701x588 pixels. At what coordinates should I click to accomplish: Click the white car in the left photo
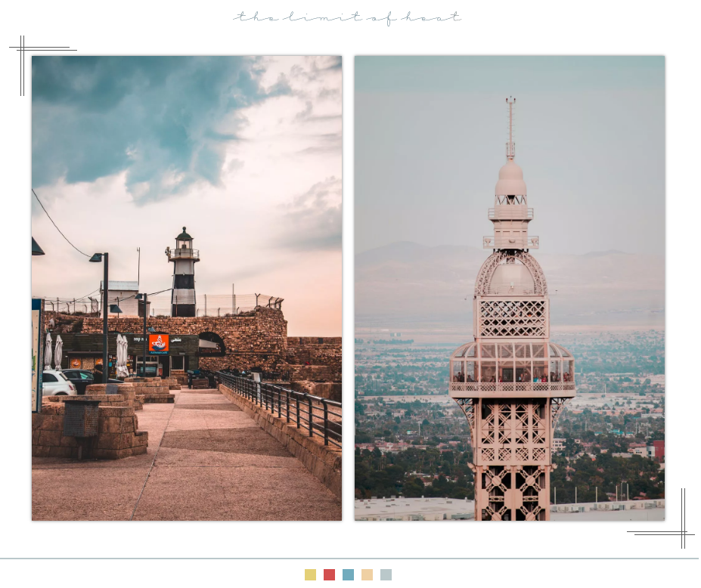56,383
